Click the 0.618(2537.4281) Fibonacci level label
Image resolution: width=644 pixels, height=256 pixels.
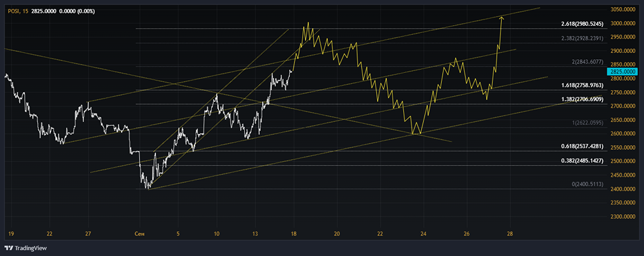[582, 146]
